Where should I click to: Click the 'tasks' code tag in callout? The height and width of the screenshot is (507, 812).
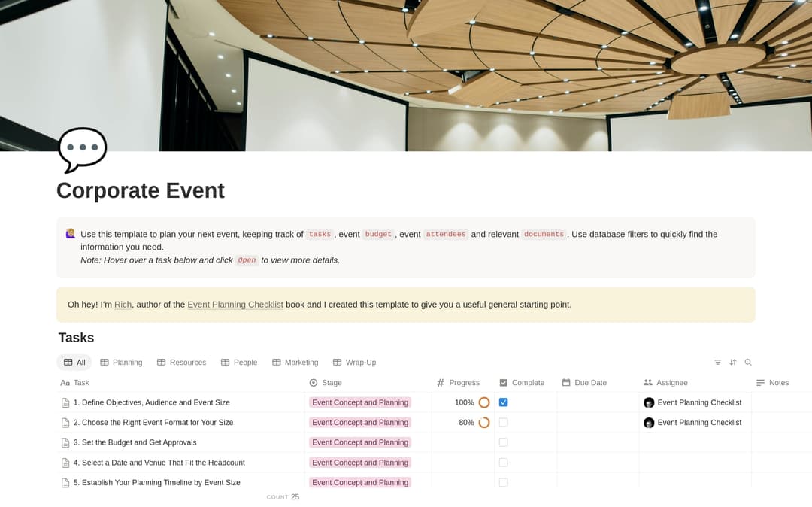(320, 234)
